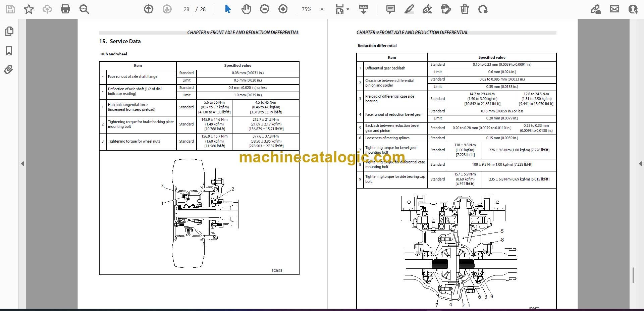Image resolution: width=644 pixels, height=311 pixels.
Task: Click the vertical scrollbar thumb
Action: click(633, 275)
